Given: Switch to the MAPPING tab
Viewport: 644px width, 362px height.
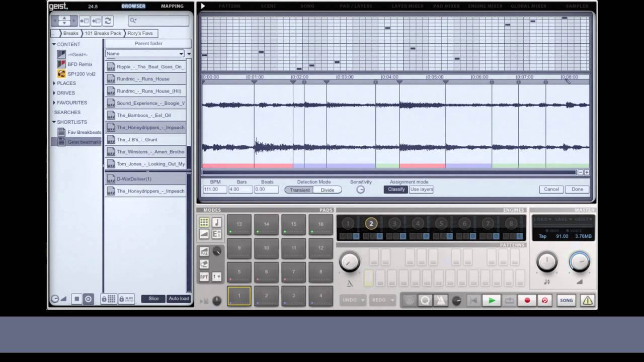Looking at the screenshot, I should click(x=172, y=6).
